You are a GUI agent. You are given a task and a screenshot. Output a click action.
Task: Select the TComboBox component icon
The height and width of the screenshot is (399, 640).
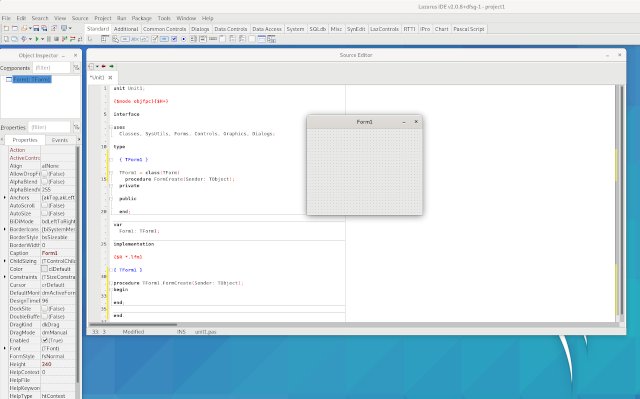click(x=203, y=39)
